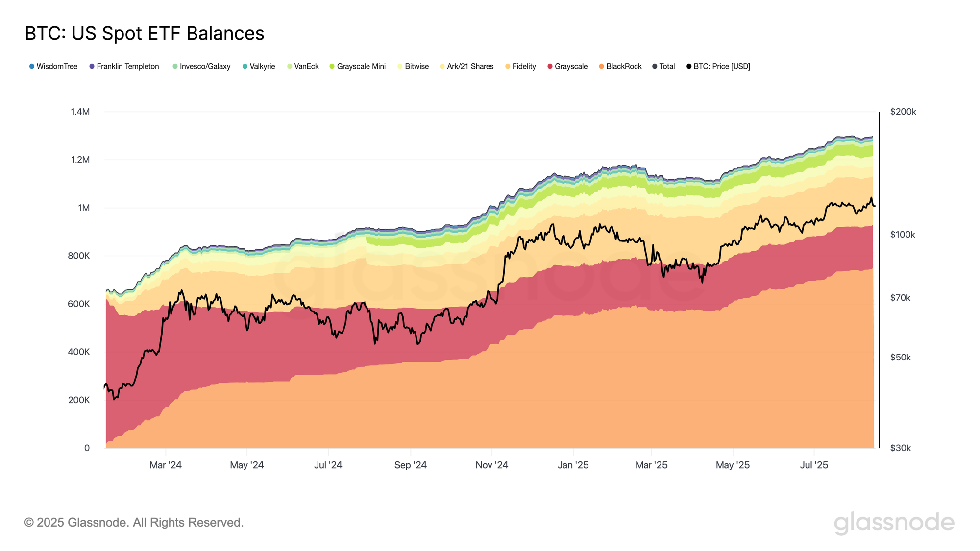This screenshot has width=980, height=551.
Task: Click the Jul '24 date label
Action: click(328, 465)
